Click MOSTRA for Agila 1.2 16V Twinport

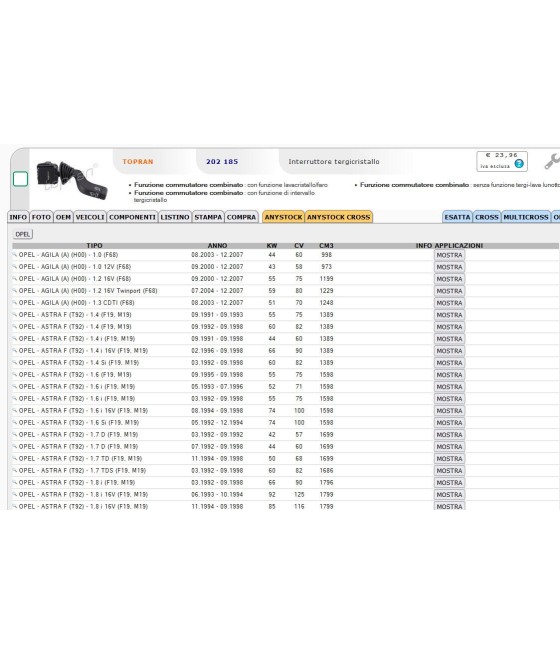(449, 291)
